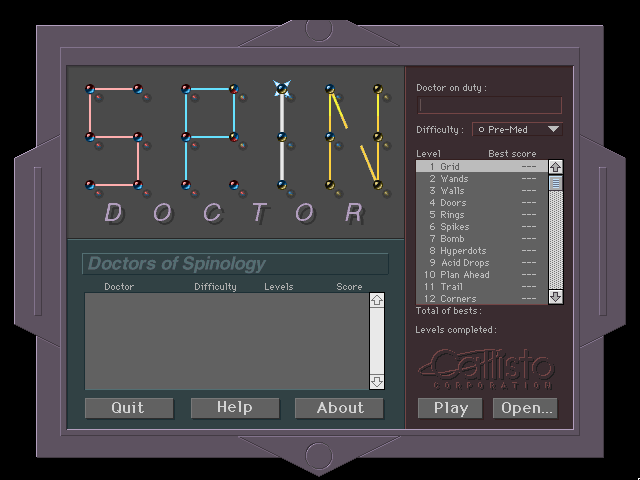The width and height of the screenshot is (640, 480).
Task: Click the Open... button
Action: (x=525, y=408)
